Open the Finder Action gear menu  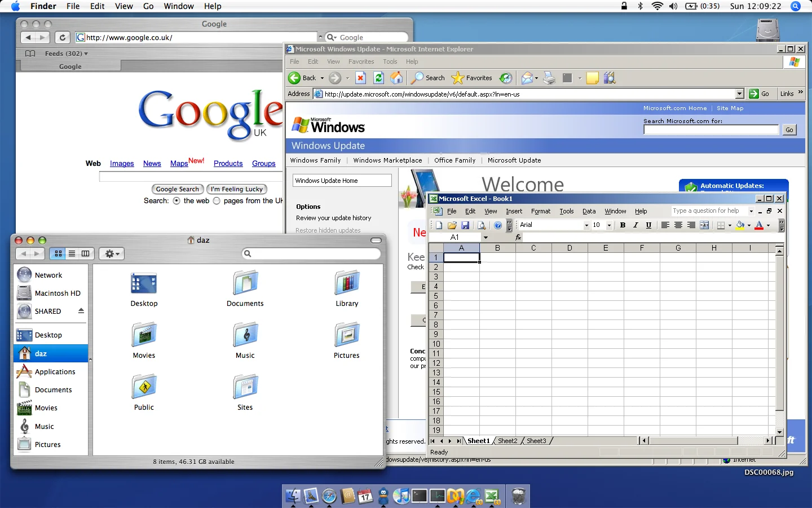coord(112,254)
